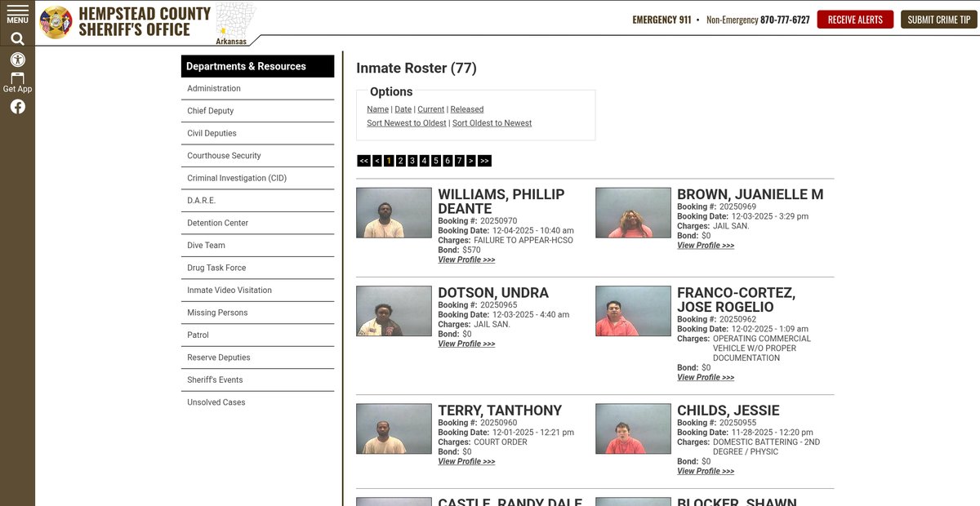The image size is (980, 506).
Task: View Profile for Jessie Childs
Action: pos(706,471)
